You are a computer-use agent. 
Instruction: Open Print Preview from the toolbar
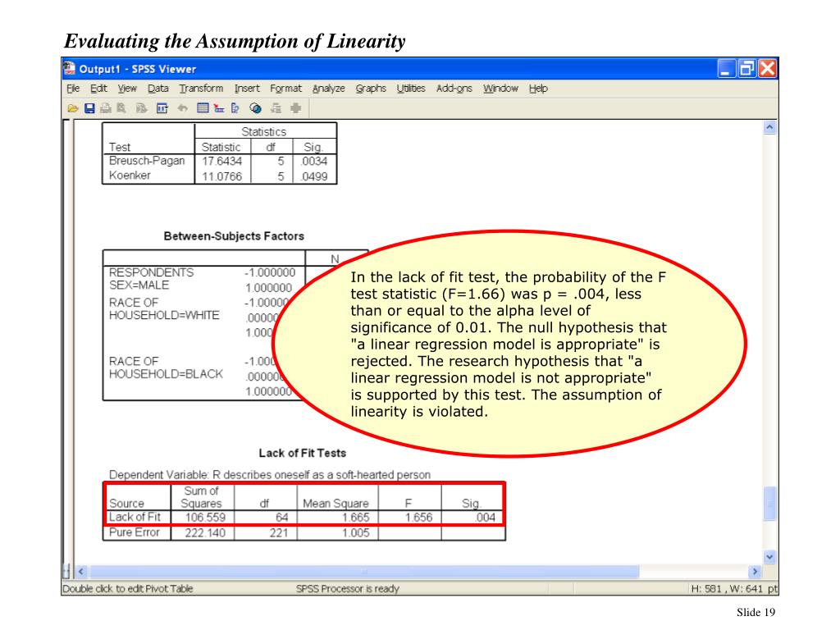pyautogui.click(x=121, y=108)
